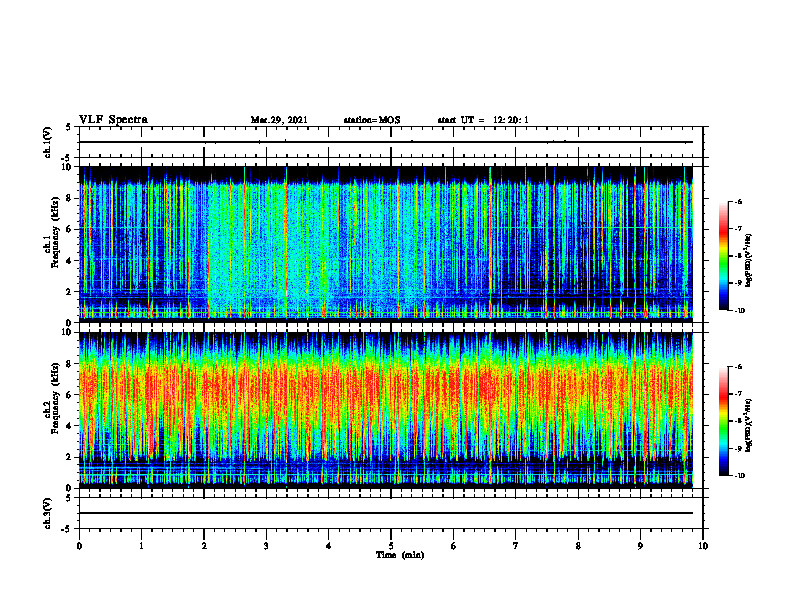
Task: Click the ch.2 frequency axis "8" tick label
Action: click(x=70, y=364)
